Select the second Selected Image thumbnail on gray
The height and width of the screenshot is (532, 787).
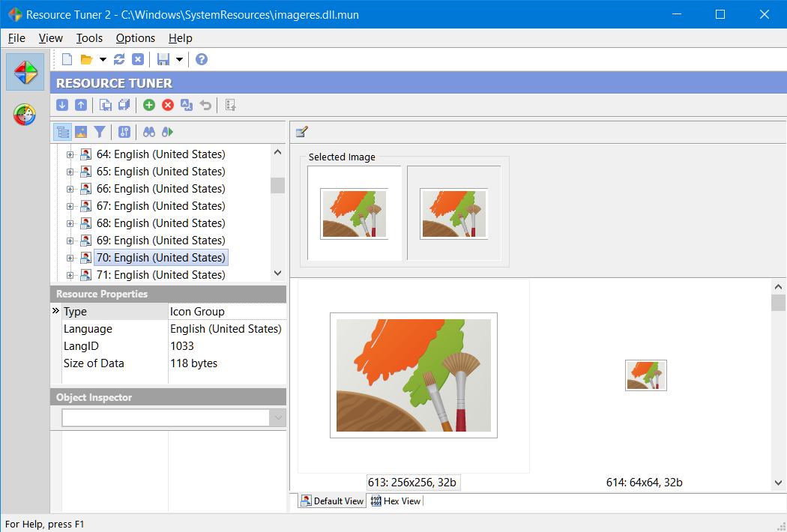pos(453,214)
